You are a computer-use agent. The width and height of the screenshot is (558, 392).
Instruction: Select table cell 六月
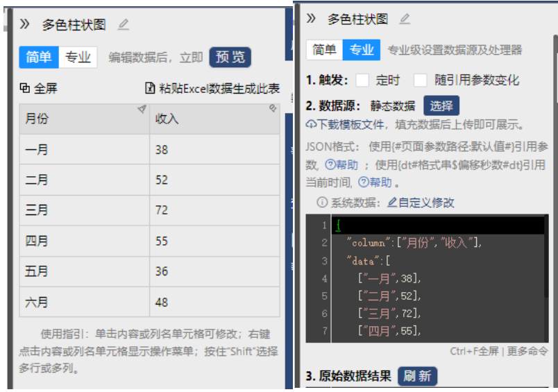tap(85, 302)
